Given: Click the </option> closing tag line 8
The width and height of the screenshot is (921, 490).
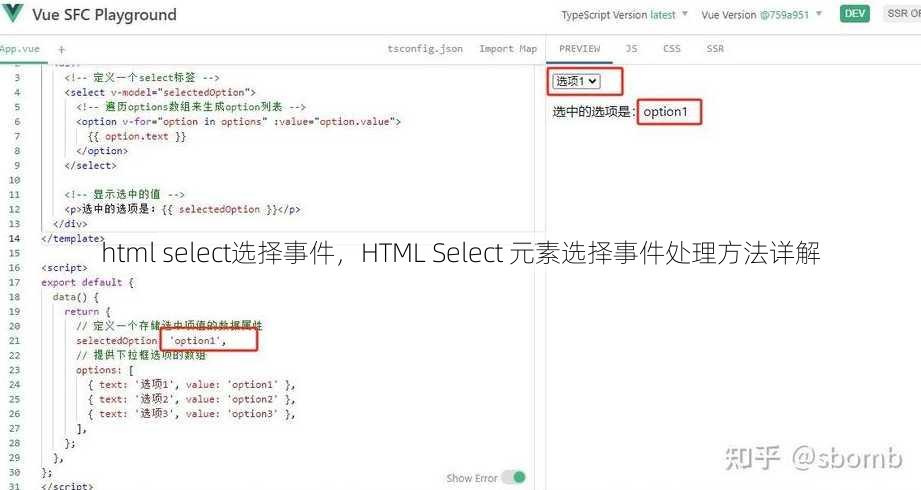Looking at the screenshot, I should pos(102,151).
